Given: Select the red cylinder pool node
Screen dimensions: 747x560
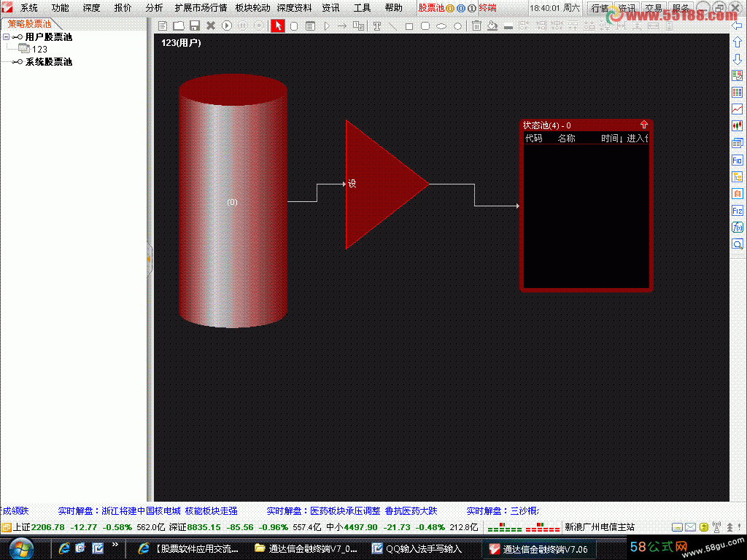Looking at the screenshot, I should [x=233, y=201].
